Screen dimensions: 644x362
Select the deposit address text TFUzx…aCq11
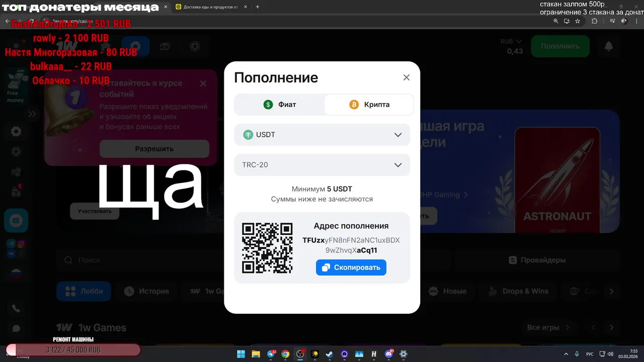pyautogui.click(x=351, y=245)
